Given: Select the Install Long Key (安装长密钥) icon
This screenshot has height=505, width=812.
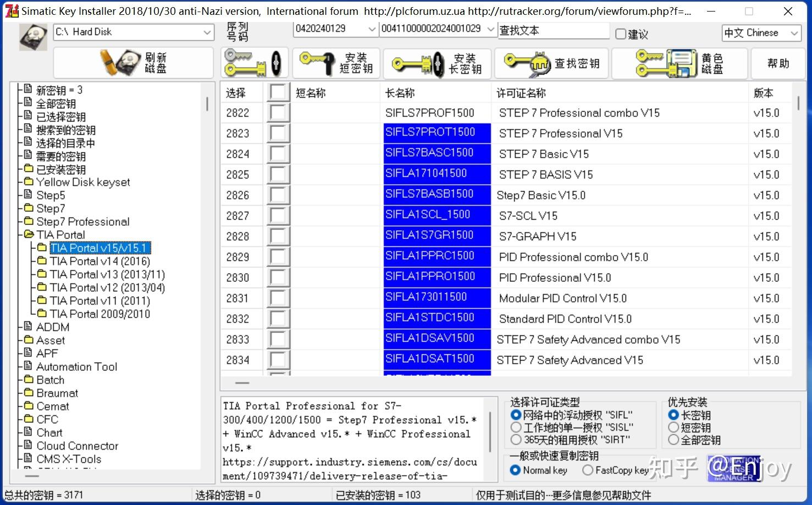Looking at the screenshot, I should coord(437,63).
